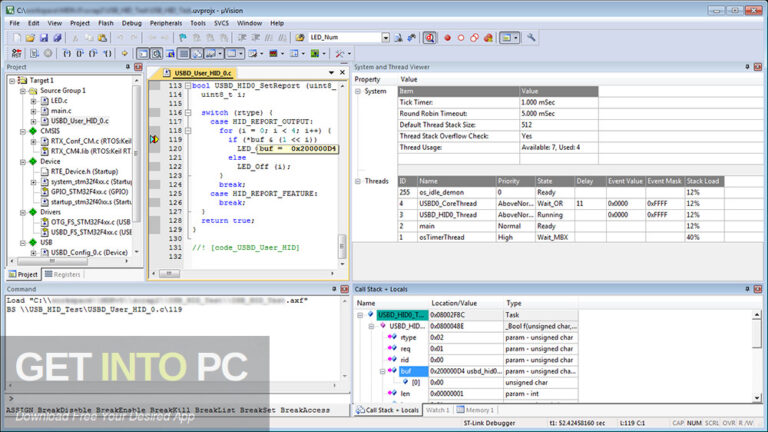Open Toolbox dropdown arrow
This screenshot has height=432, width=768.
(349, 53)
